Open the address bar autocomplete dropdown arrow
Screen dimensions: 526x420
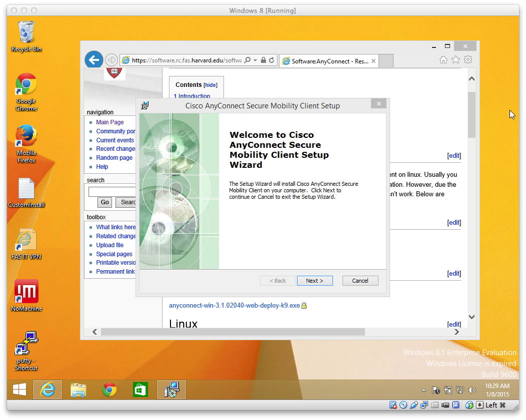pyautogui.click(x=255, y=60)
